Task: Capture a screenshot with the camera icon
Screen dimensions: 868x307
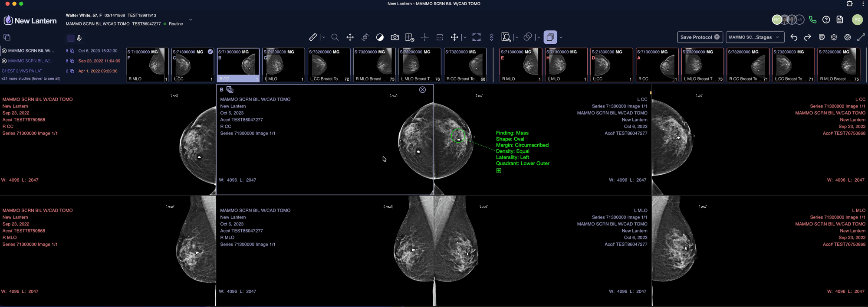Action: (x=395, y=37)
